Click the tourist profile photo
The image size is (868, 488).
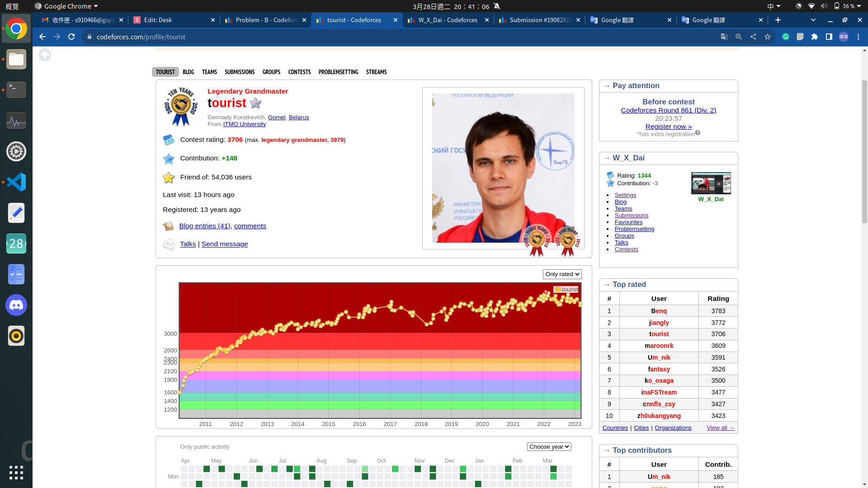click(x=503, y=168)
